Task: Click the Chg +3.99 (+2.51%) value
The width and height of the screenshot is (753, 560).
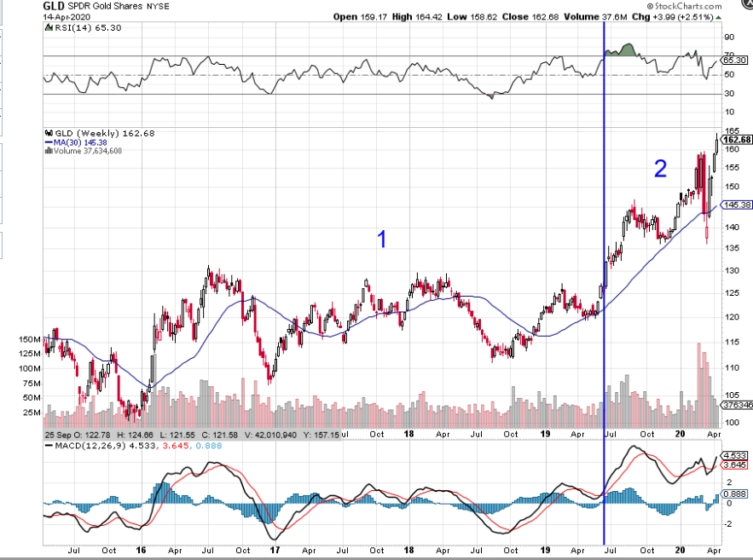Action: [x=672, y=17]
